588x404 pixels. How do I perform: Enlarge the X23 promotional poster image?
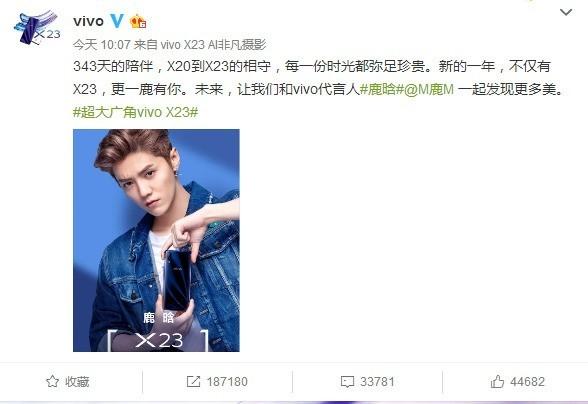pos(156,240)
